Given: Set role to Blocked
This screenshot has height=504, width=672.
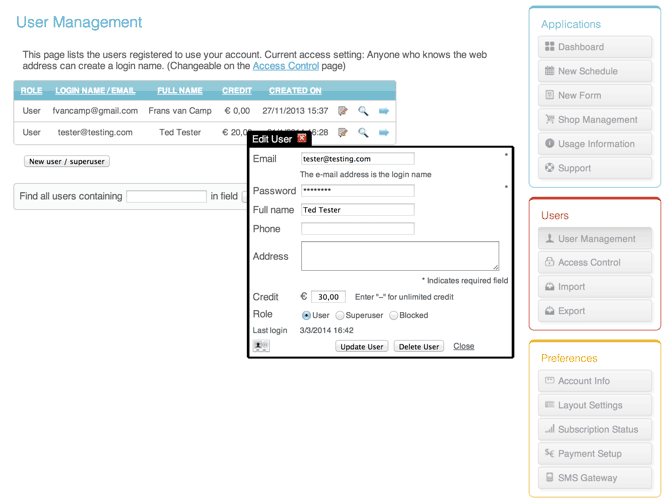Looking at the screenshot, I should point(394,315).
